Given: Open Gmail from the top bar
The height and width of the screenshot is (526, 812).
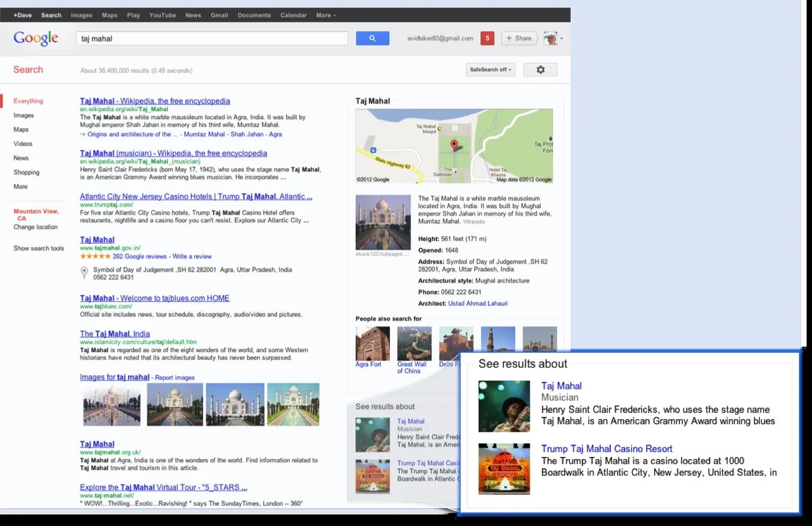Looking at the screenshot, I should (219, 15).
